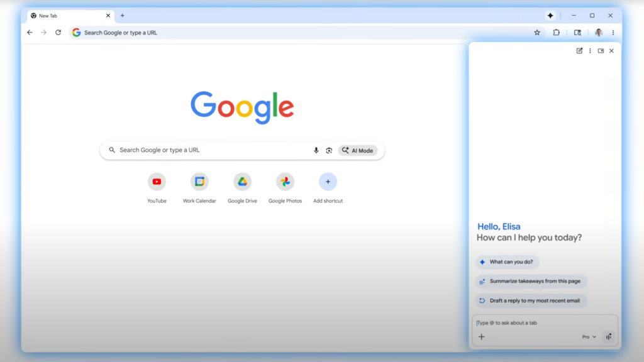Reload the page with the refresh icon
644x362 pixels.
pos(58,33)
